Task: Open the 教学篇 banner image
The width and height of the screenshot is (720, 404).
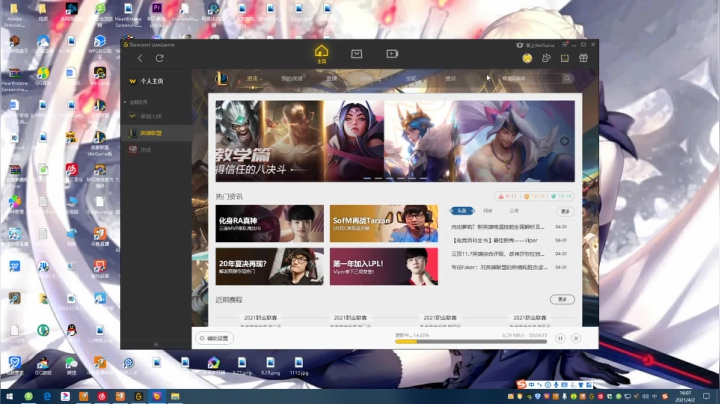Action: click(x=395, y=141)
